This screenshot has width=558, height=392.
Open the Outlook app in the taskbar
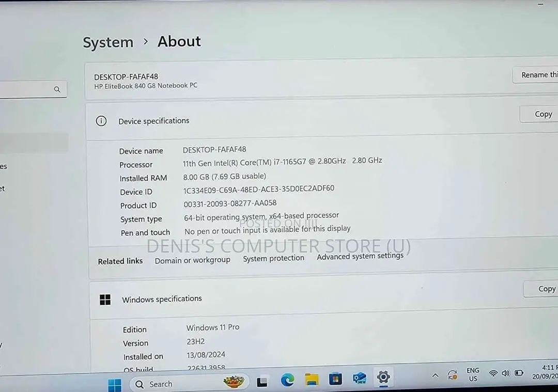[359, 378]
